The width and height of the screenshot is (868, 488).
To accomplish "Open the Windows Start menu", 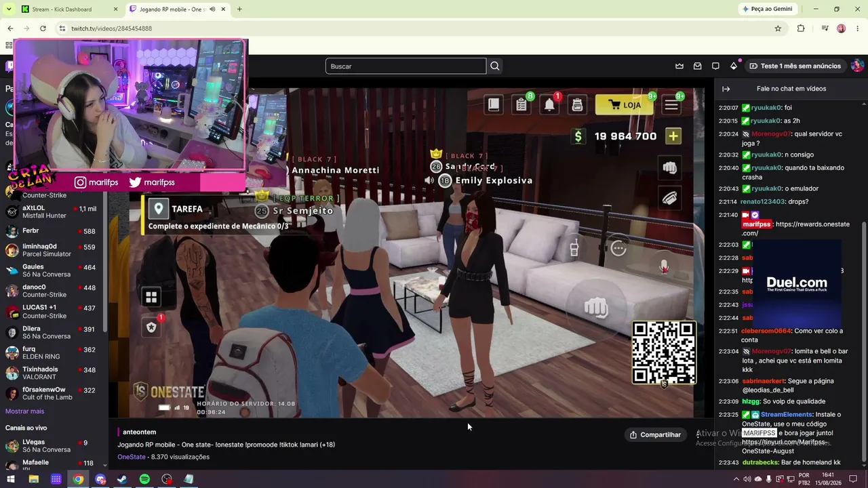I will pos(12,479).
